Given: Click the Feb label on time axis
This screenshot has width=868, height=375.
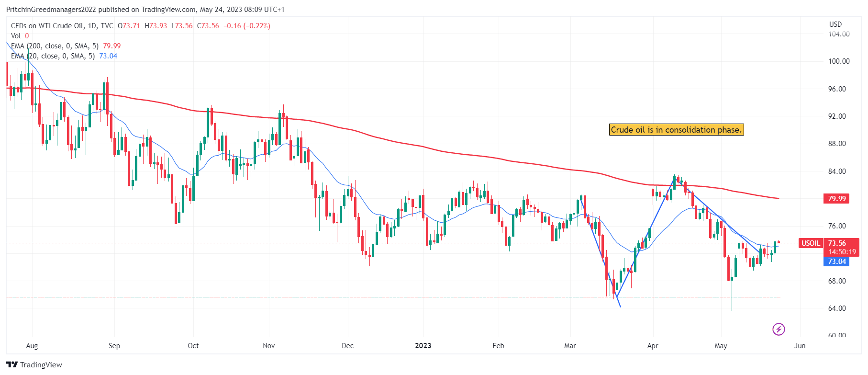Looking at the screenshot, I should pyautogui.click(x=498, y=345).
